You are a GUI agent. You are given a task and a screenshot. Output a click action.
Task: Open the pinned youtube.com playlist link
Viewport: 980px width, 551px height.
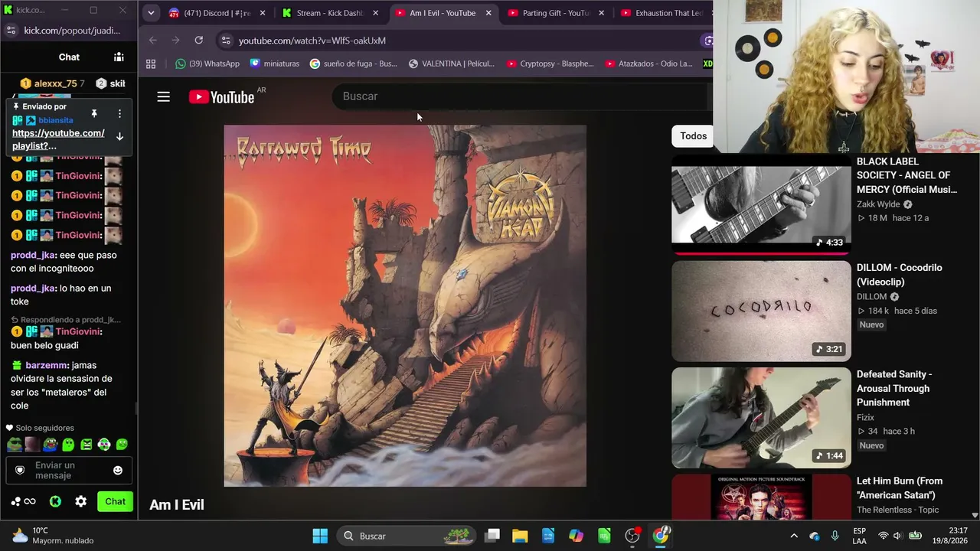point(58,139)
